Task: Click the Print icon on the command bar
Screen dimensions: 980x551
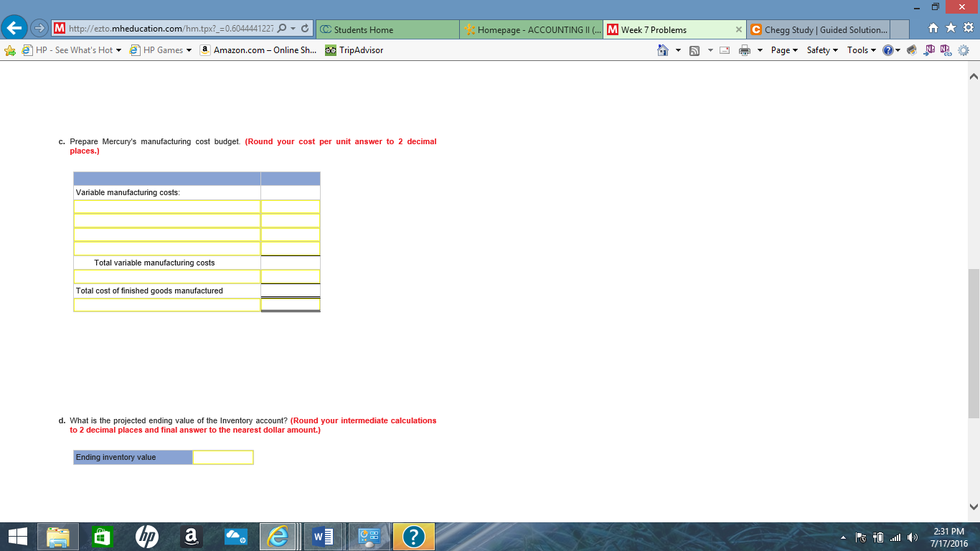Action: [744, 51]
